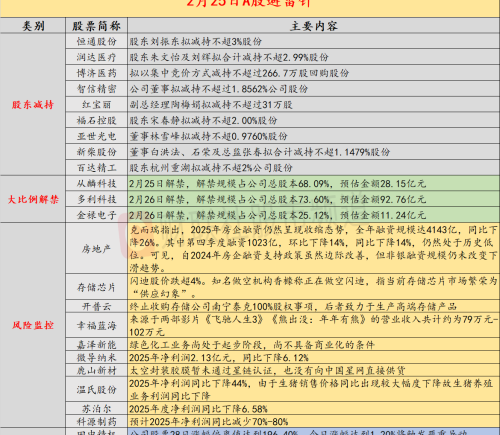Click stock name 嘉泽新能
This screenshot has width=500, height=435.
pyautogui.click(x=96, y=344)
